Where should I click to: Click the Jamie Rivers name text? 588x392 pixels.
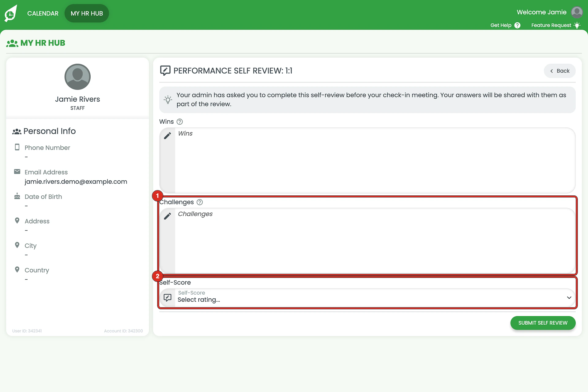pos(77,99)
